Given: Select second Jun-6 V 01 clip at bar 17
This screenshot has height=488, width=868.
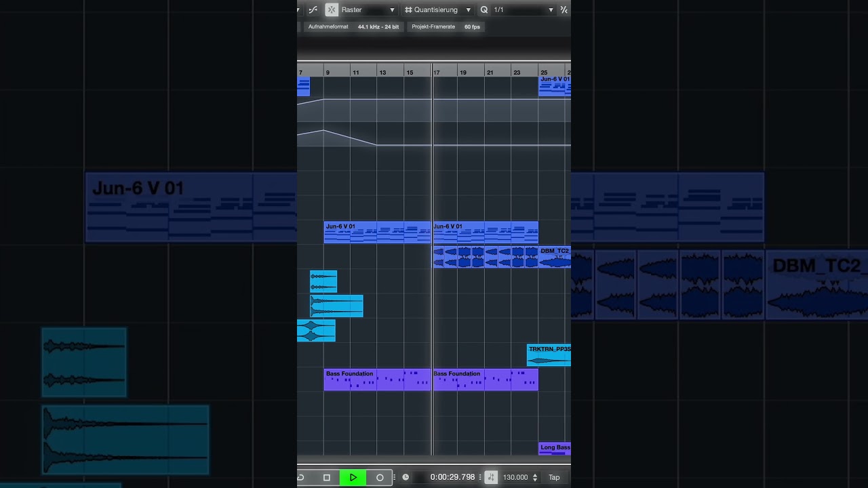Looking at the screenshot, I should point(486,232).
